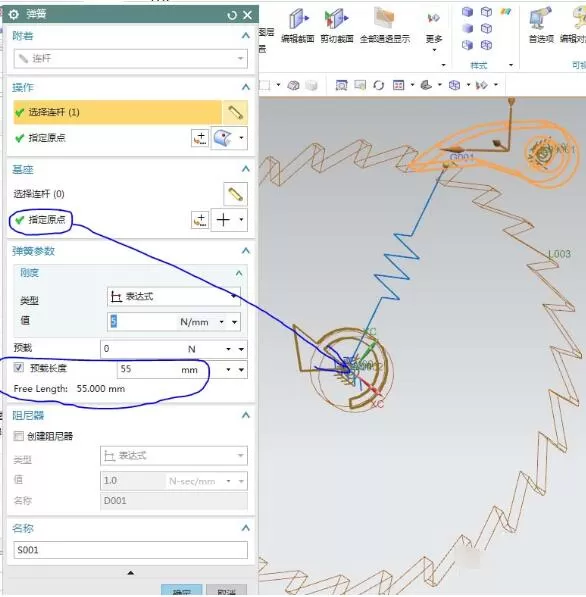Screen dimensions: 586x597
Task: Click the inferred point plus icon in 基座
Action: click(x=223, y=220)
